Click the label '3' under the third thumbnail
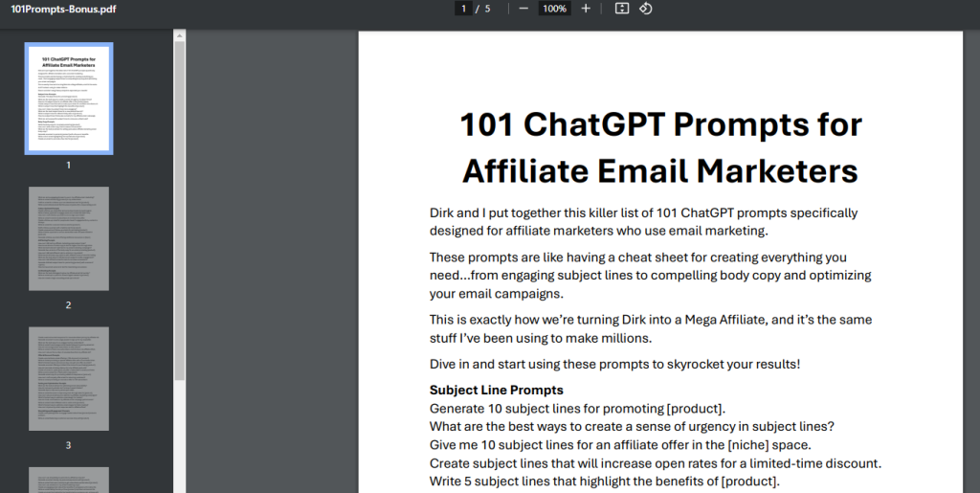 69,445
